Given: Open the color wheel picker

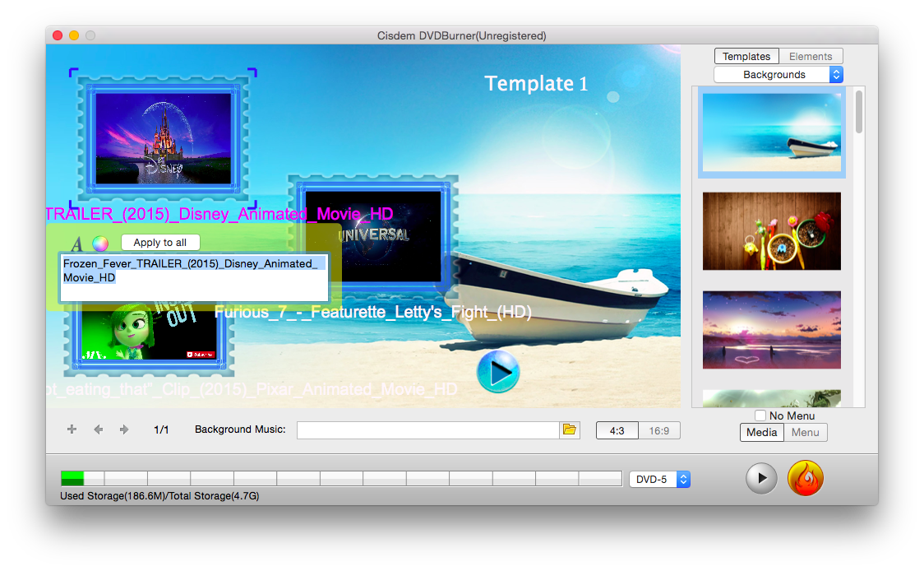Looking at the screenshot, I should 100,243.
